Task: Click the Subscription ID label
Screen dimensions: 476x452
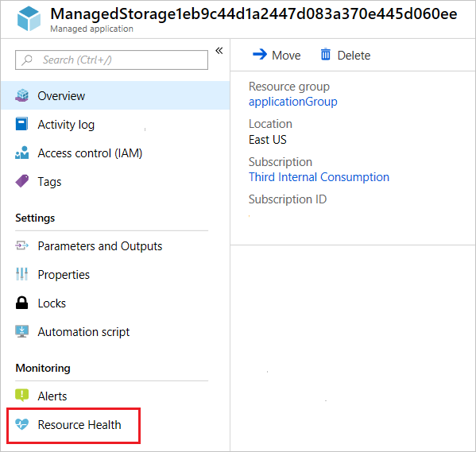Action: [288, 199]
